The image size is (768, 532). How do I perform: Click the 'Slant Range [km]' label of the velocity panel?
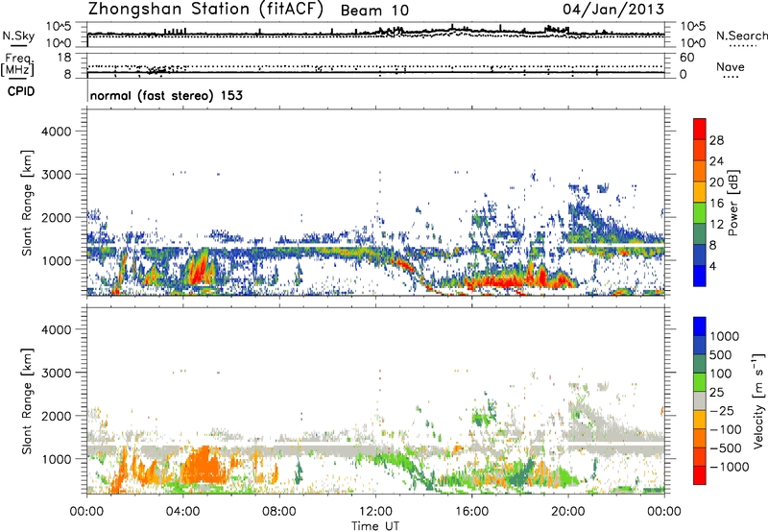[27, 401]
